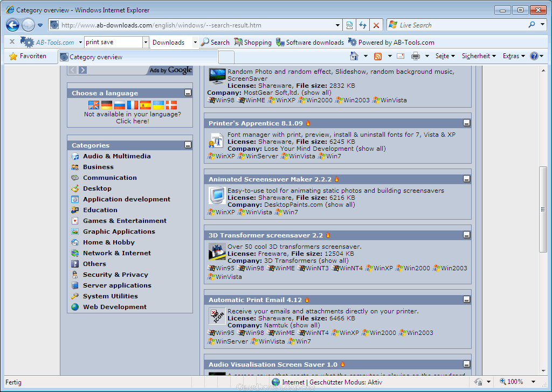Screen dimensions: 552x392
Task: Expand the 'print save' search term dropdown
Action: click(146, 42)
